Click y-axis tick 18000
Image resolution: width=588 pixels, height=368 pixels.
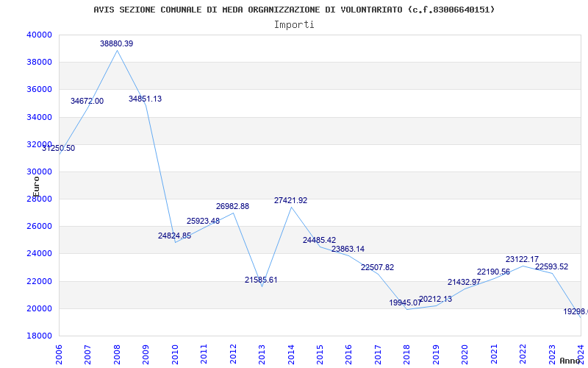click(39, 336)
